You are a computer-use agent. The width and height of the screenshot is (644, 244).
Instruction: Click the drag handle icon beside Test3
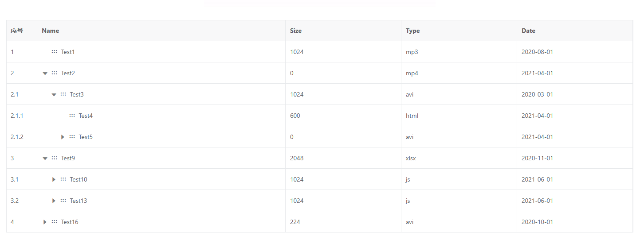click(63, 94)
